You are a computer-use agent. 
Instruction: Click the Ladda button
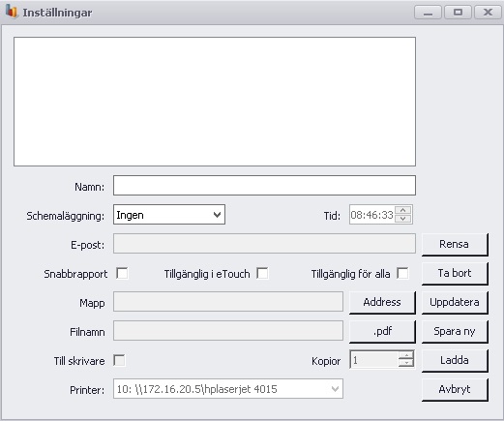[x=455, y=361]
